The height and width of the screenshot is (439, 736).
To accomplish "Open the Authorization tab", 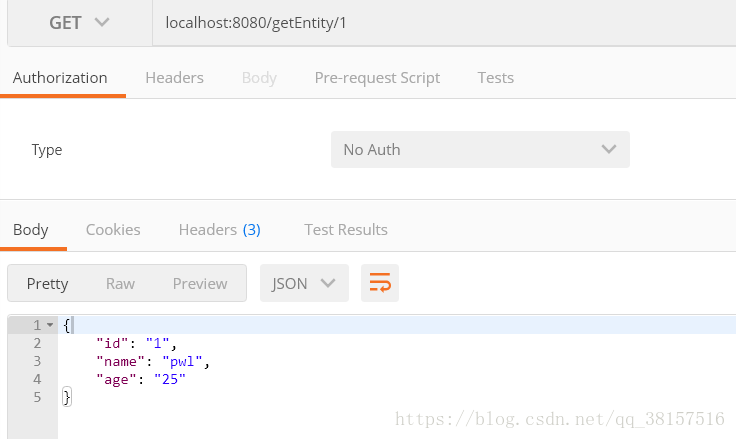I will (x=60, y=77).
